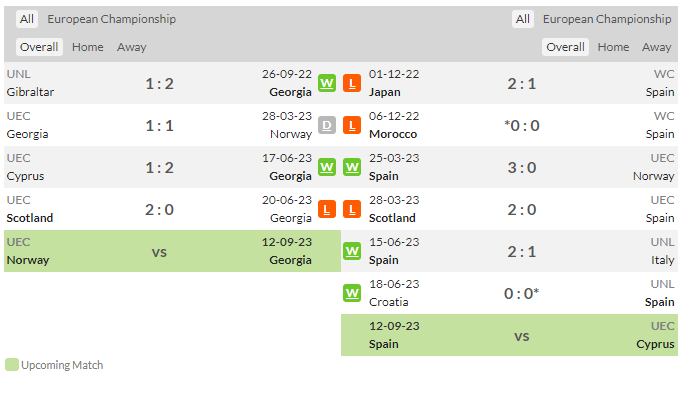Click the Upcoming Match green legend swatch
The height and width of the screenshot is (416, 680).
pyautogui.click(x=12, y=365)
